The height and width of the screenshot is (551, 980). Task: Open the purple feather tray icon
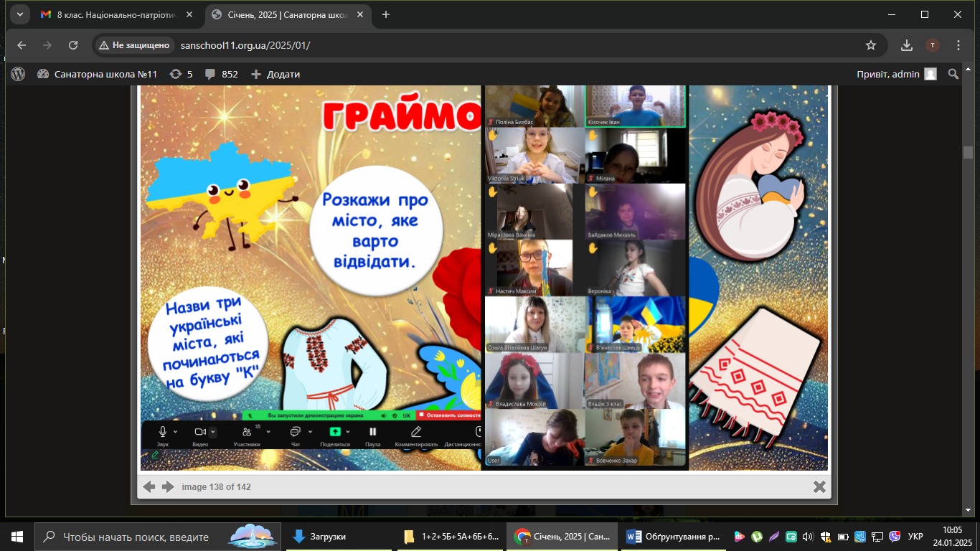[773, 536]
